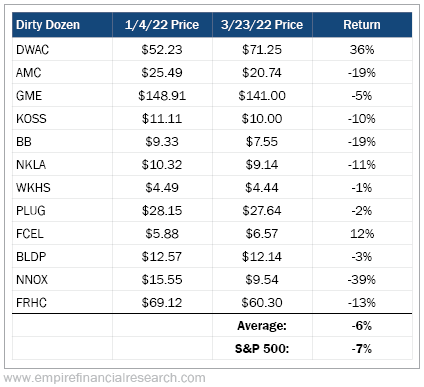424x387 pixels.
Task: Select FRHC price $60.30
Action: pyautogui.click(x=262, y=303)
